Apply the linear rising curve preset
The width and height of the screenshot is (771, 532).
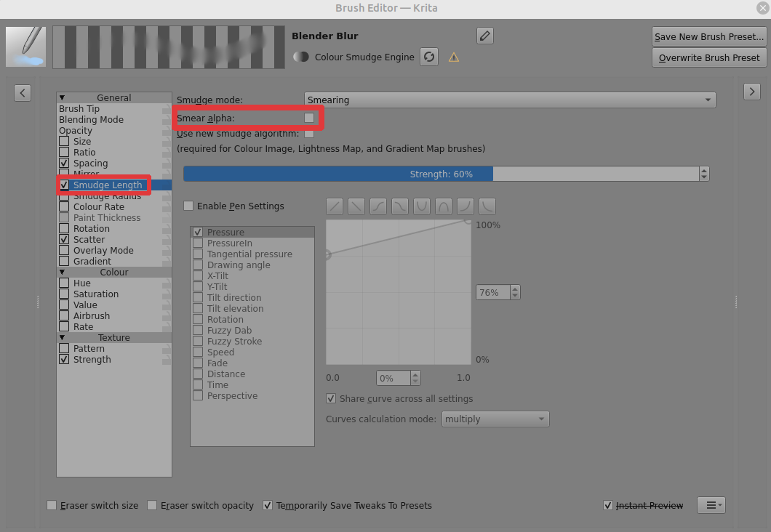pos(335,206)
